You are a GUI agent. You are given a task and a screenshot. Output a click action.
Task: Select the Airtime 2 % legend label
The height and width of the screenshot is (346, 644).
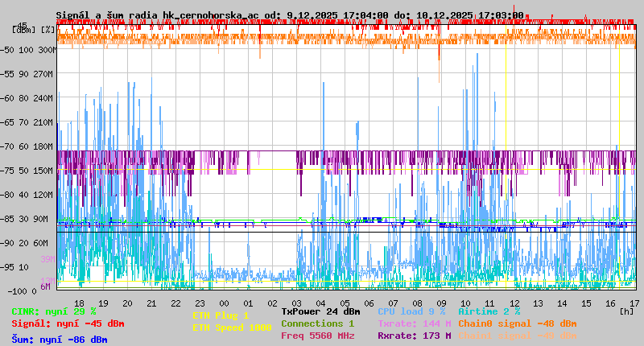(489, 311)
